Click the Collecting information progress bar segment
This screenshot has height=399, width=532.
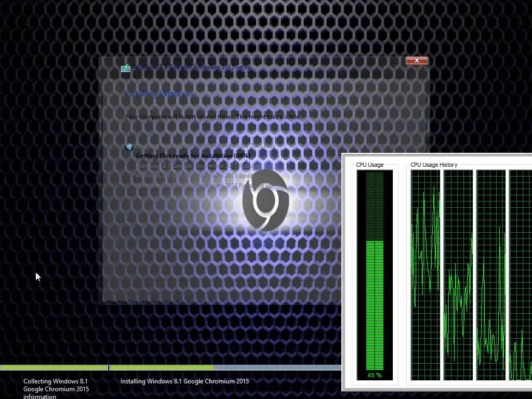(x=54, y=367)
